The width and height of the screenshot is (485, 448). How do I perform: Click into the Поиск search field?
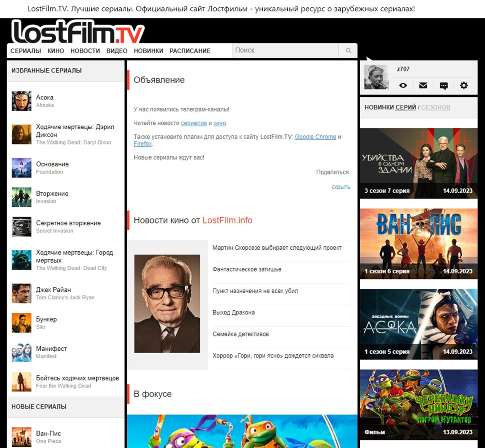point(285,50)
